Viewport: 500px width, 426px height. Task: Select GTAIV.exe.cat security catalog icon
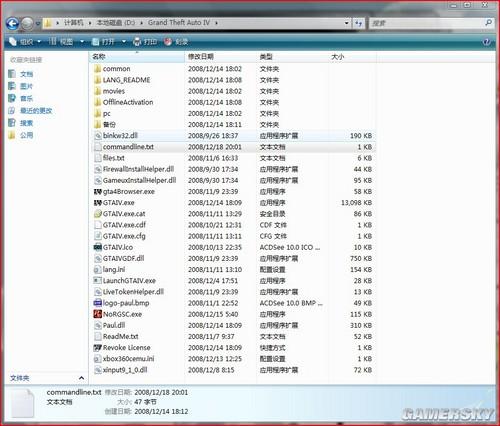click(x=98, y=214)
